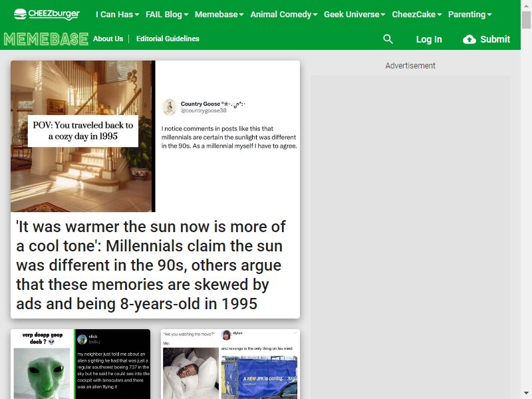Expand the I Can Has menu
Image resolution: width=532 pixels, height=399 pixels.
(118, 14)
